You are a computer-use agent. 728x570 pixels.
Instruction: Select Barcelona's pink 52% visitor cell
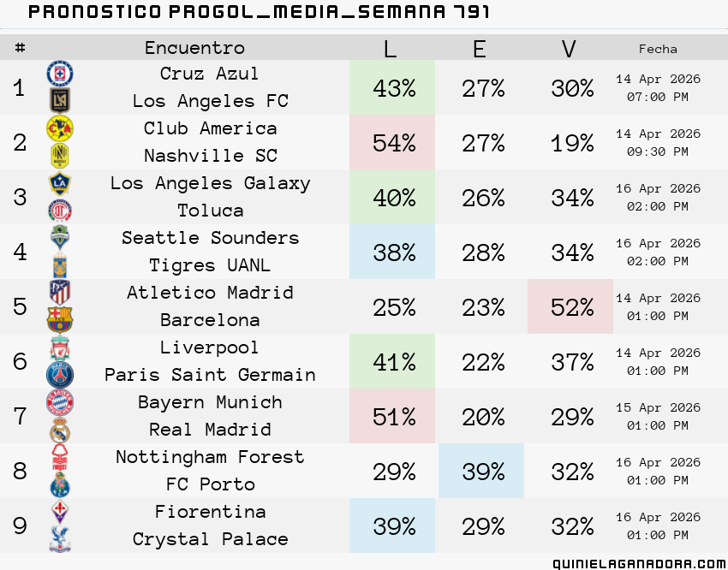pyautogui.click(x=570, y=306)
